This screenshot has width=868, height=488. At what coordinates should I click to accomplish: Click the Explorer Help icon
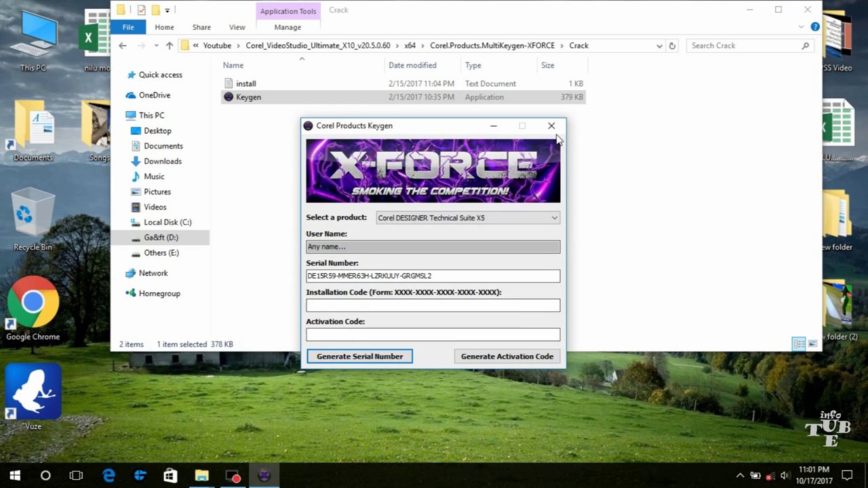815,27
